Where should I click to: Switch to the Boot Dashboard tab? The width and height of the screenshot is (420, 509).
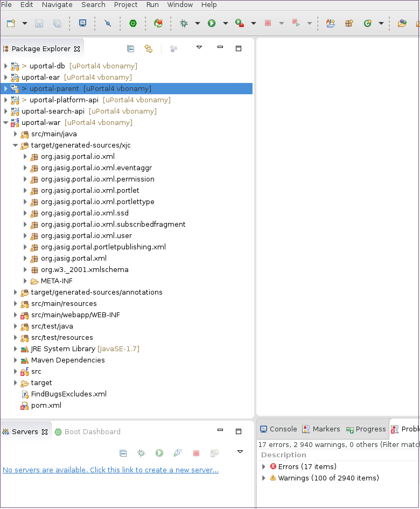point(87,432)
